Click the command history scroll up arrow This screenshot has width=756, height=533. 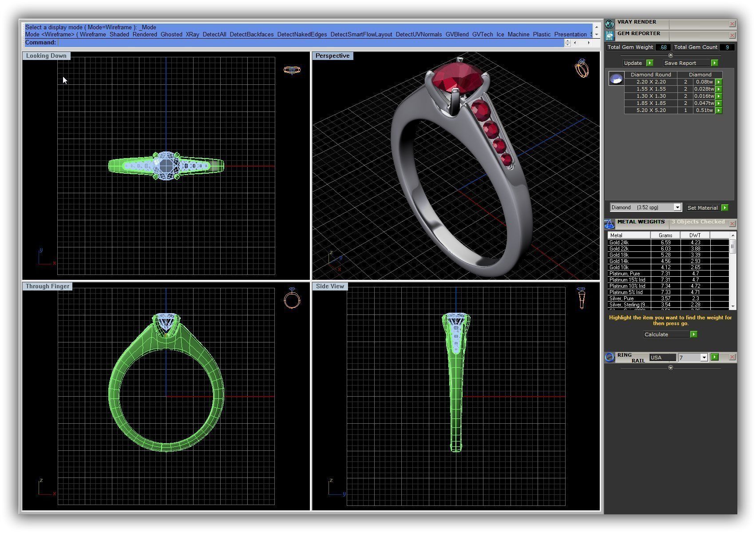pos(596,27)
